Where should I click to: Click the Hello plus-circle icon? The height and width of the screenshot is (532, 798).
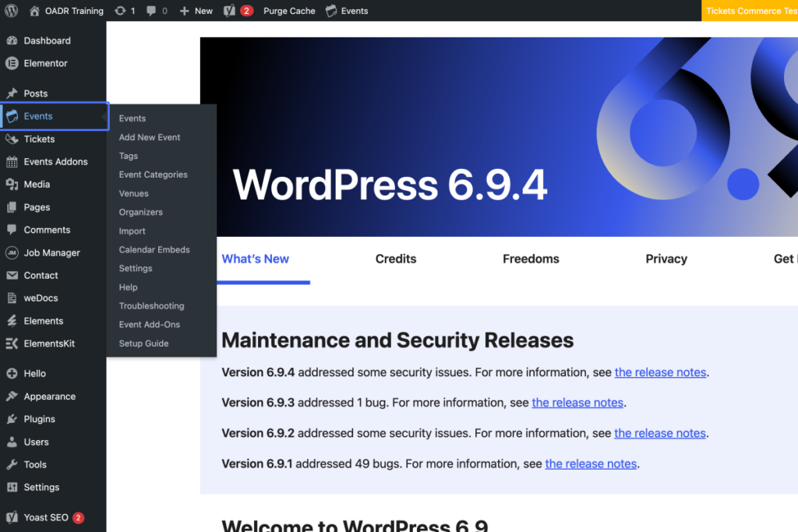point(12,373)
